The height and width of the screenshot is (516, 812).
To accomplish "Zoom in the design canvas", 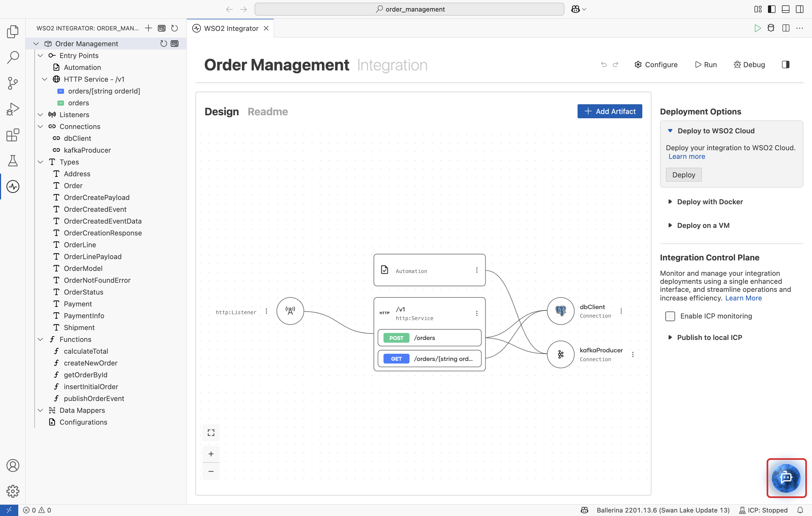I will click(x=211, y=454).
